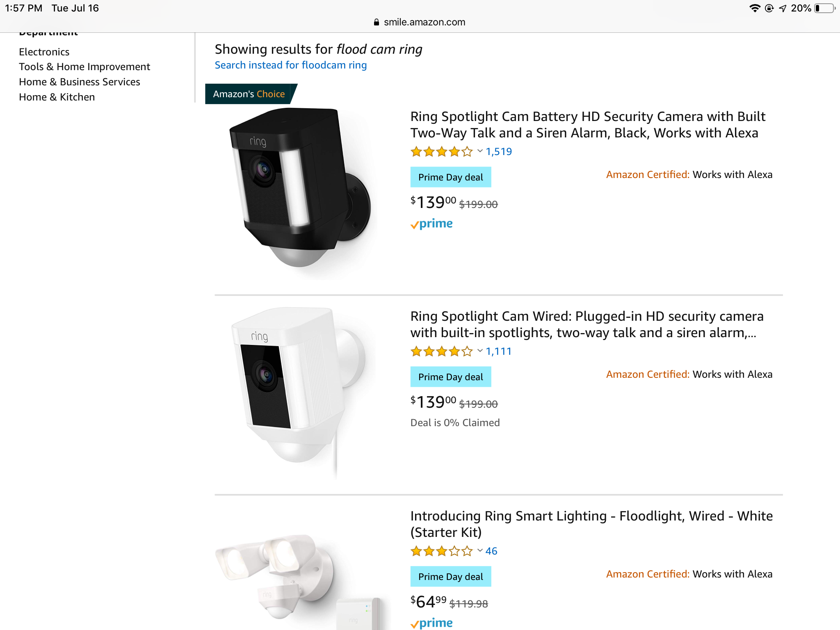The width and height of the screenshot is (840, 630).
Task: Filter by Home & Kitchen department
Action: (57, 97)
